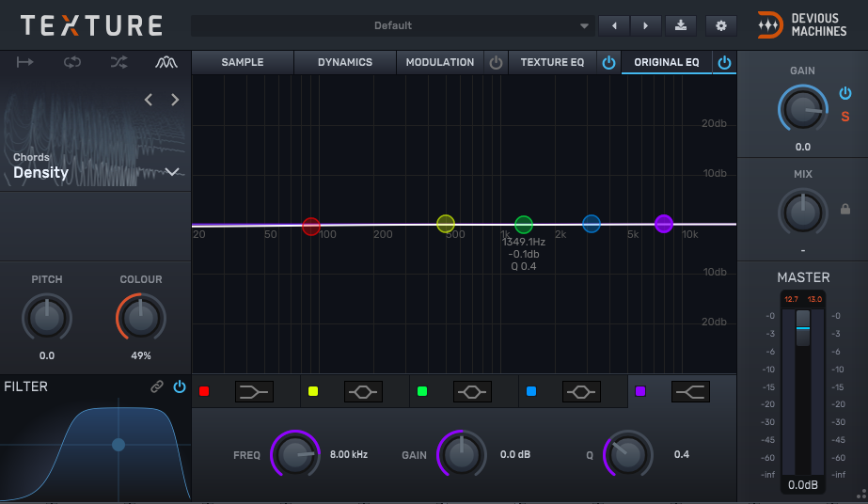Change purple band high shelf filter type
The width and height of the screenshot is (868, 504).
pos(690,392)
